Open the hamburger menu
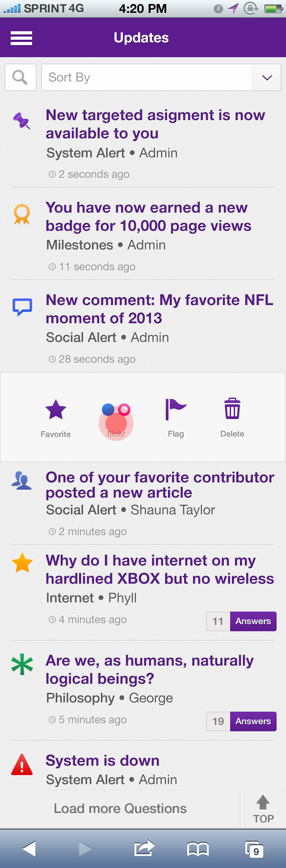This screenshot has height=868, width=286. pyautogui.click(x=21, y=38)
